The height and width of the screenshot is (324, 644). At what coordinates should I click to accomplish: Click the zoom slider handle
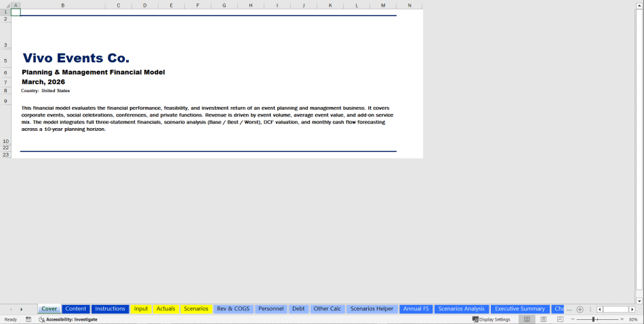click(594, 319)
